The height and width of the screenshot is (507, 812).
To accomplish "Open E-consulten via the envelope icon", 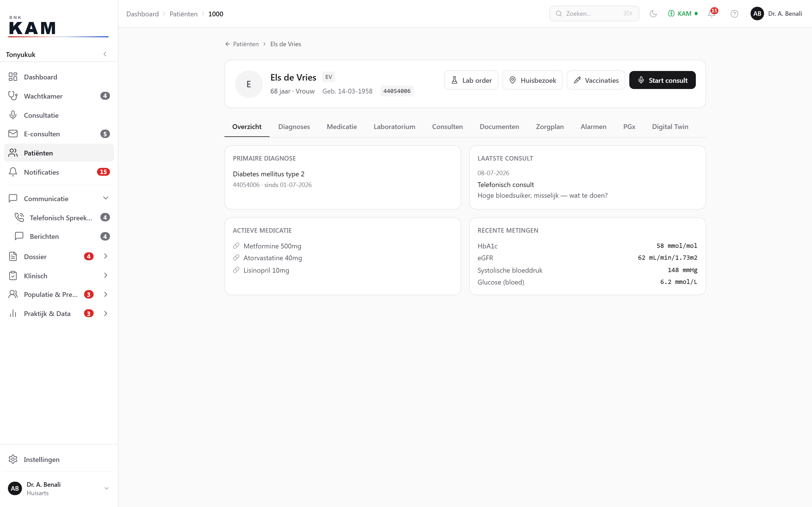I will tap(13, 134).
